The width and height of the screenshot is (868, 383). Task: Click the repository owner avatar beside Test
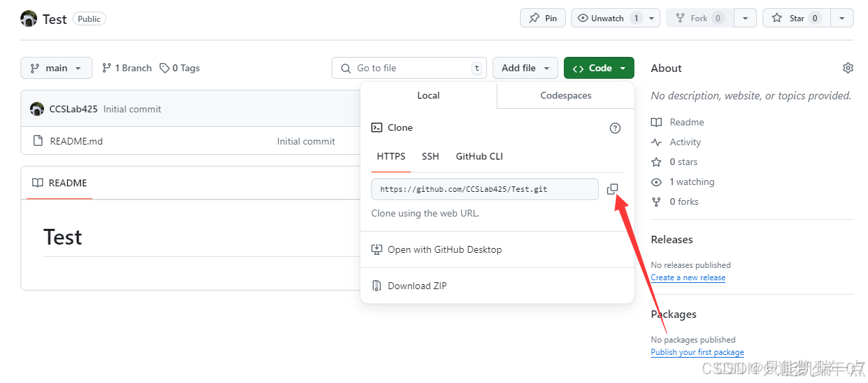coord(29,18)
